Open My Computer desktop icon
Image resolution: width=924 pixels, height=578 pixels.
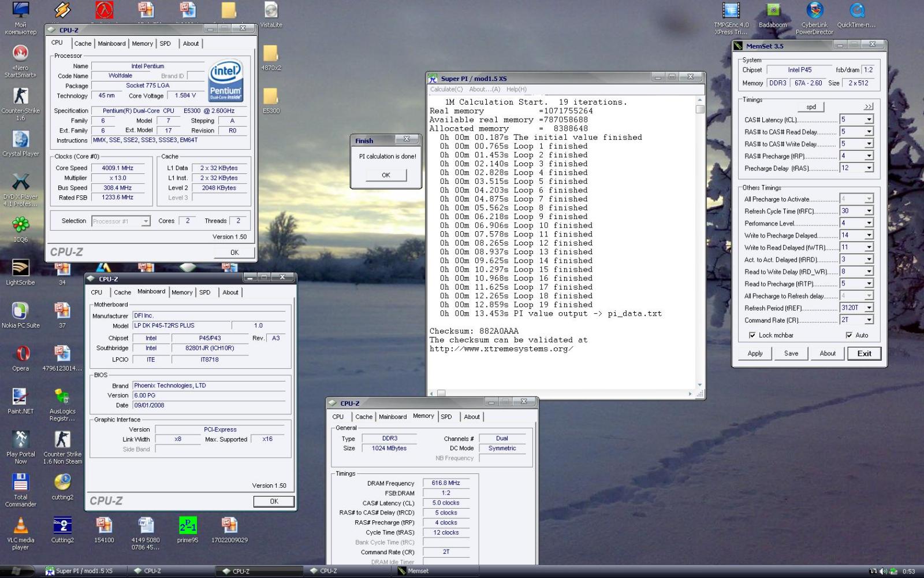tap(21, 18)
